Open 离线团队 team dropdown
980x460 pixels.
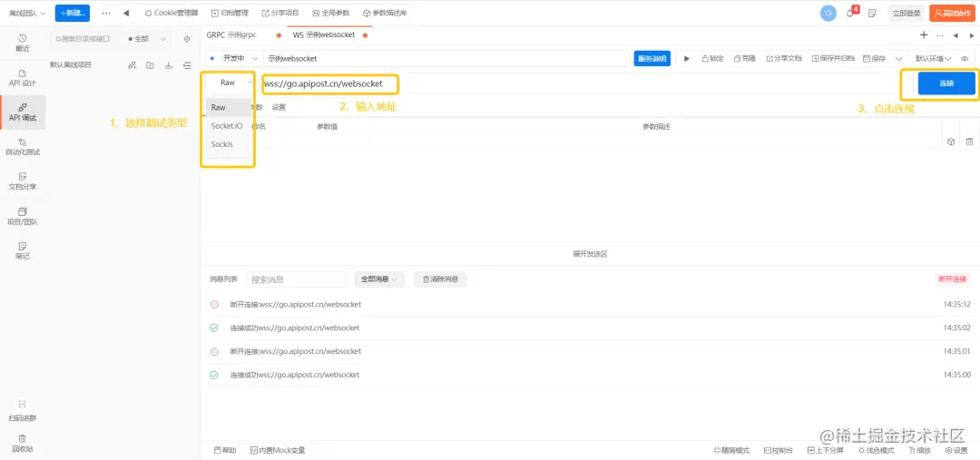pos(27,13)
